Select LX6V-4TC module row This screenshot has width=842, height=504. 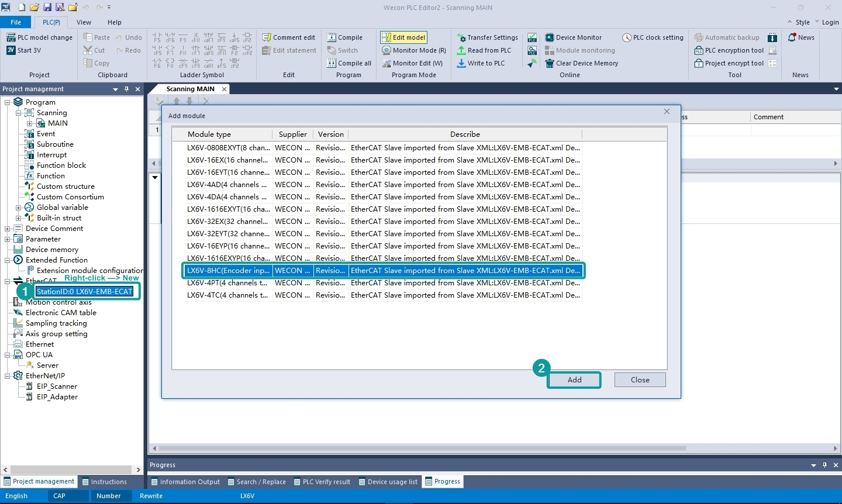pos(383,295)
